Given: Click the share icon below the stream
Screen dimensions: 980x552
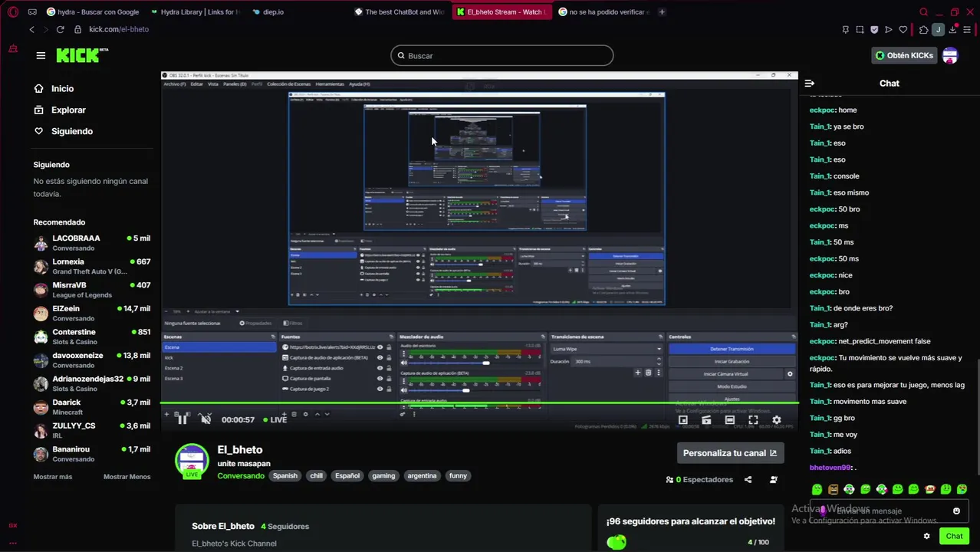Looking at the screenshot, I should click(x=748, y=480).
